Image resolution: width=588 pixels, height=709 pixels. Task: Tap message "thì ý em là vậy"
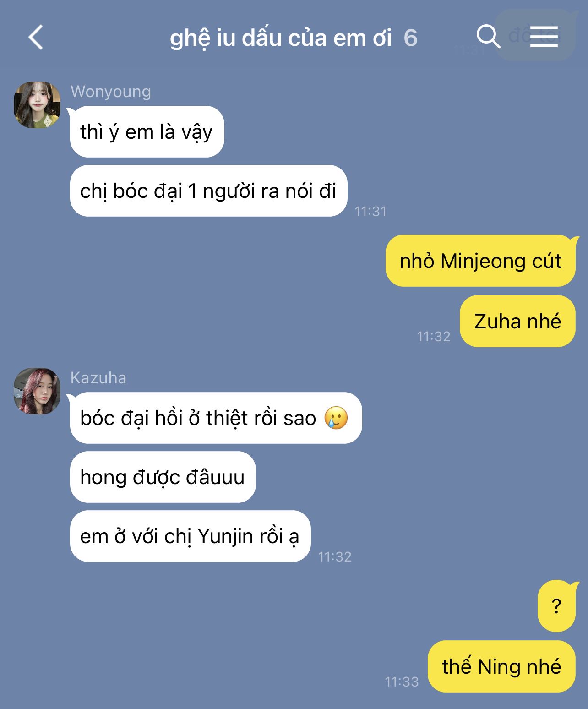point(147,132)
